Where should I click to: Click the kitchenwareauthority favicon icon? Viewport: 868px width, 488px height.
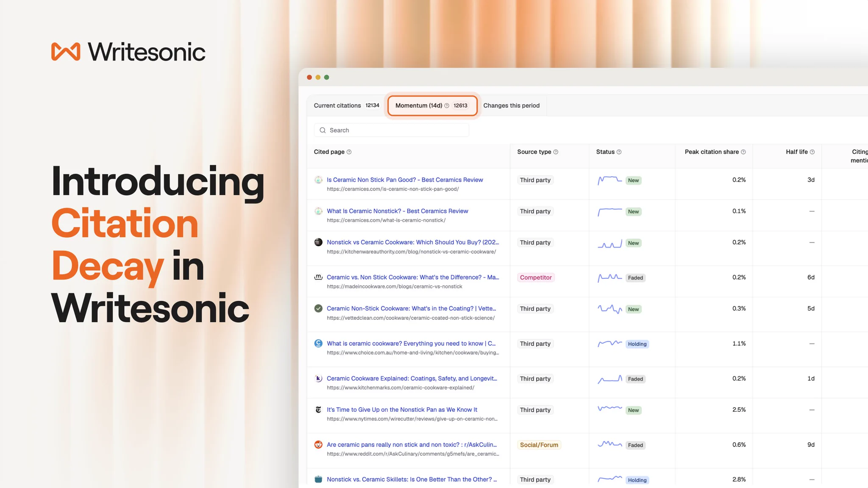click(x=318, y=242)
